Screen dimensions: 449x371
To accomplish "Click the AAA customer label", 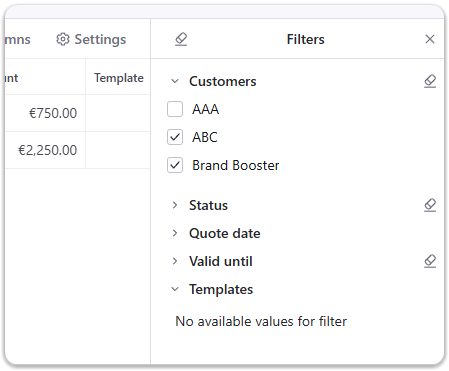I will click(x=205, y=109).
